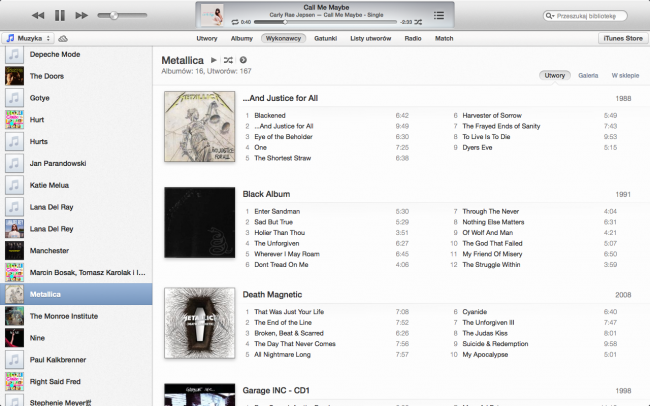The height and width of the screenshot is (406, 650).
Task: Click ...And Justice for All album cover
Action: click(x=199, y=126)
